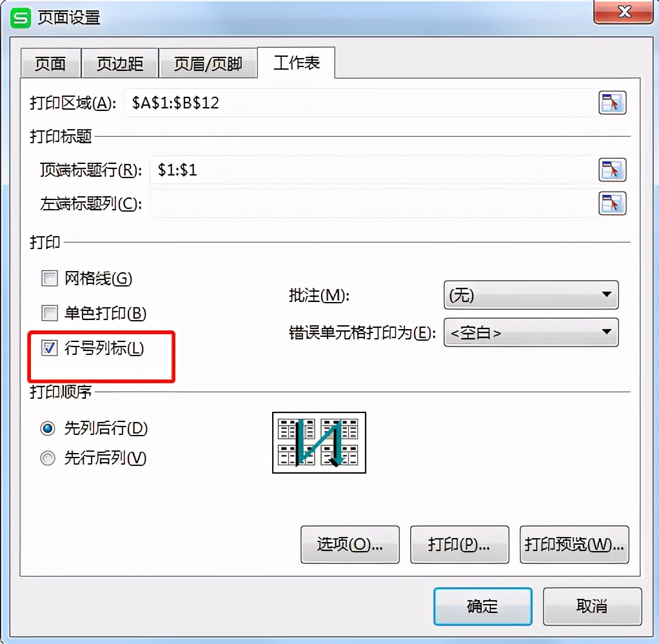Select the 先列后行 radio button

48,428
